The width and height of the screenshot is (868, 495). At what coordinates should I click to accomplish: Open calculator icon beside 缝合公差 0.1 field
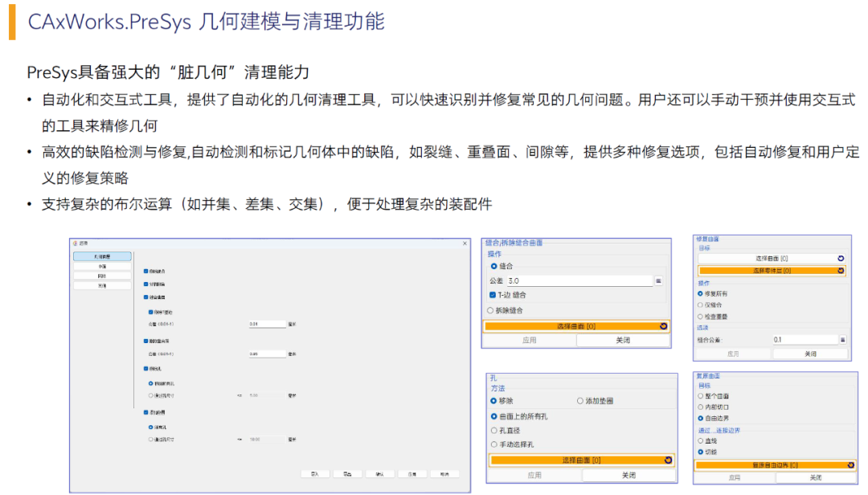(x=842, y=340)
